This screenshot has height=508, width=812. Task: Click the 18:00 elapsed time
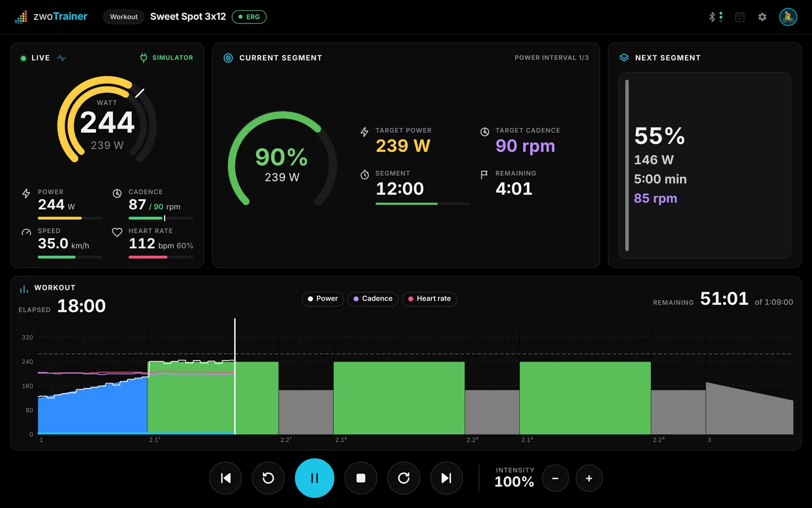click(81, 306)
